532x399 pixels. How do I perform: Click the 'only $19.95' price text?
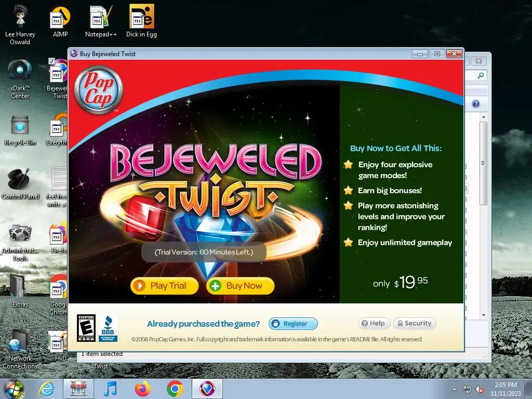point(400,282)
